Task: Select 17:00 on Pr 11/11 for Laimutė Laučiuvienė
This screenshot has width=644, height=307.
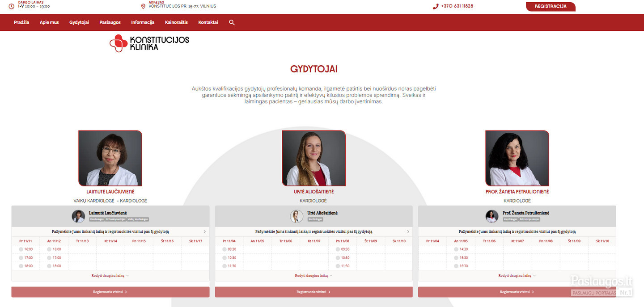Action: pyautogui.click(x=26, y=258)
